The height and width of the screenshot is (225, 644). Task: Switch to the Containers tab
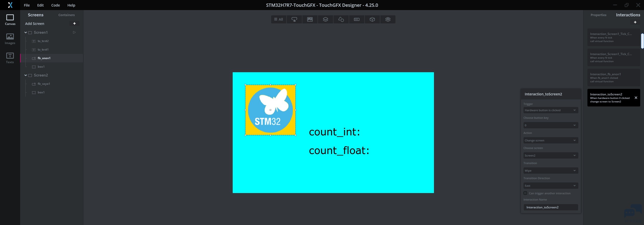(66, 15)
